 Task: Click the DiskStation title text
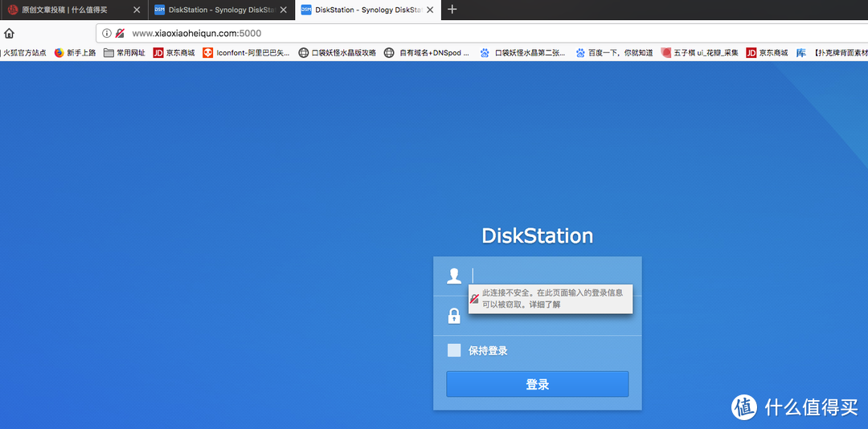tap(537, 236)
